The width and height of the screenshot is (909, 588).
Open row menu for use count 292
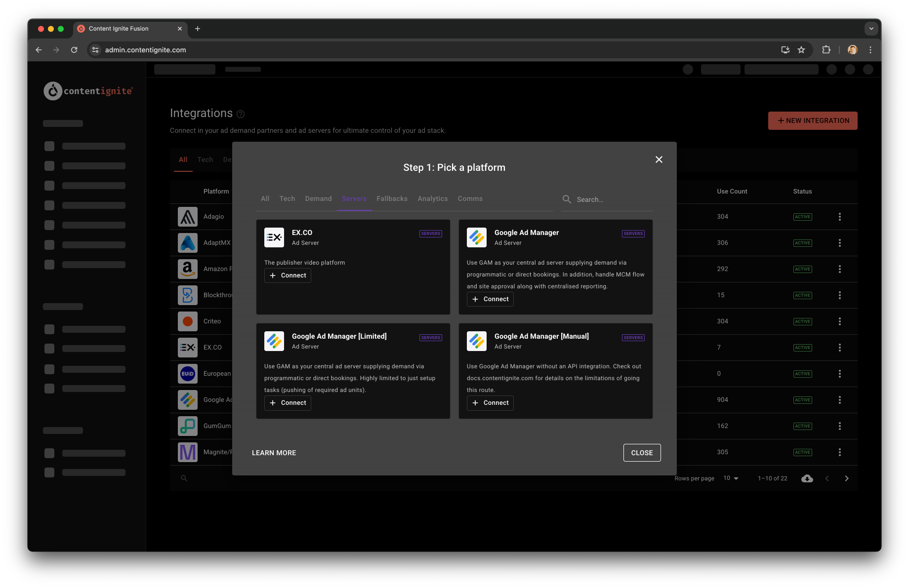(x=840, y=269)
